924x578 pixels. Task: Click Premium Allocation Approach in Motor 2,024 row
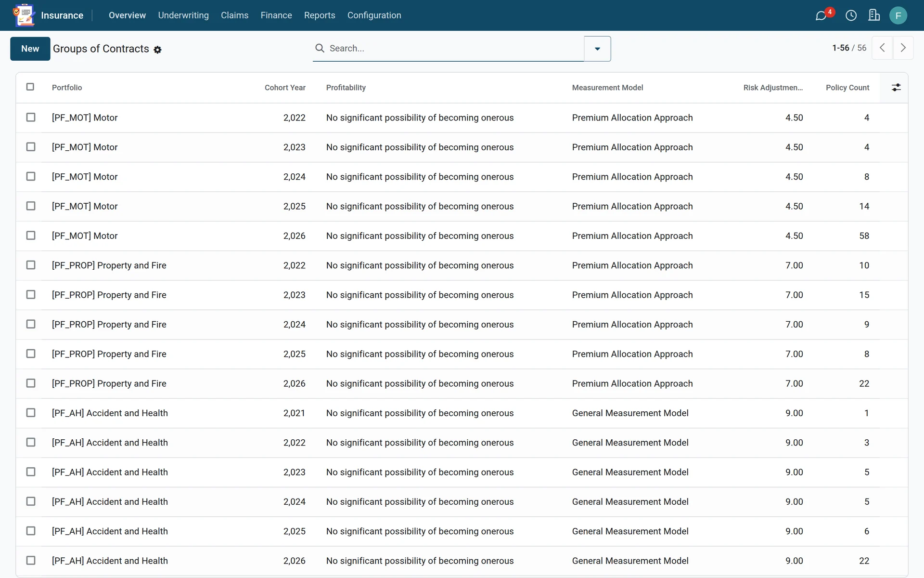click(x=632, y=177)
